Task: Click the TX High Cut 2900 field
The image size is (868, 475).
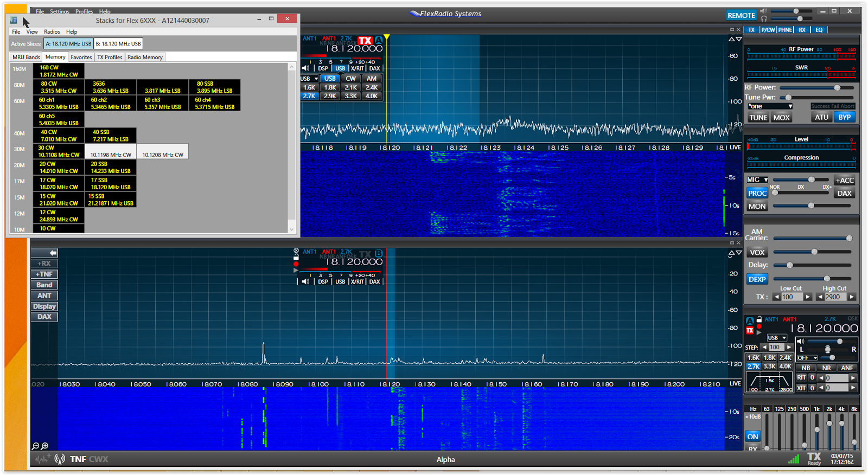Action: (x=835, y=297)
